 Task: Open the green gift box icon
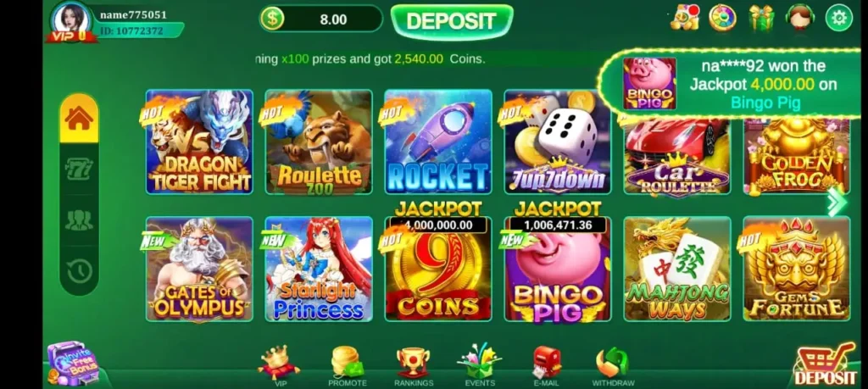[x=761, y=18]
